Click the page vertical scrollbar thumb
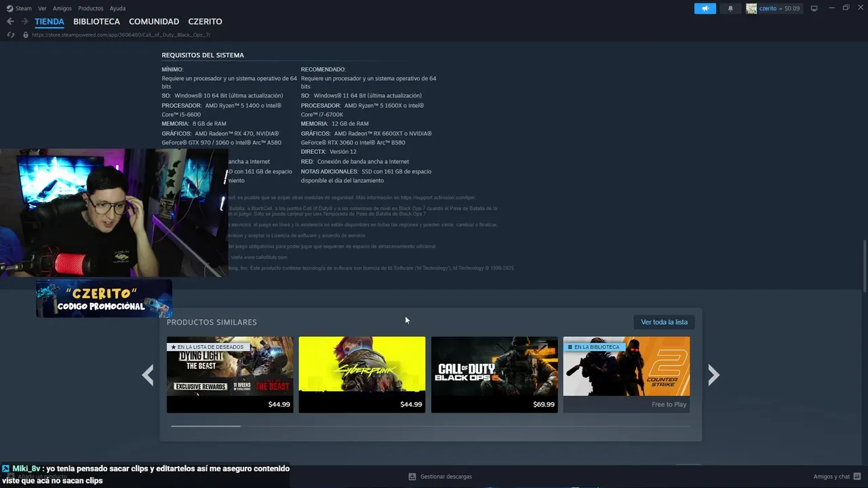Image resolution: width=868 pixels, height=488 pixels. point(864,266)
